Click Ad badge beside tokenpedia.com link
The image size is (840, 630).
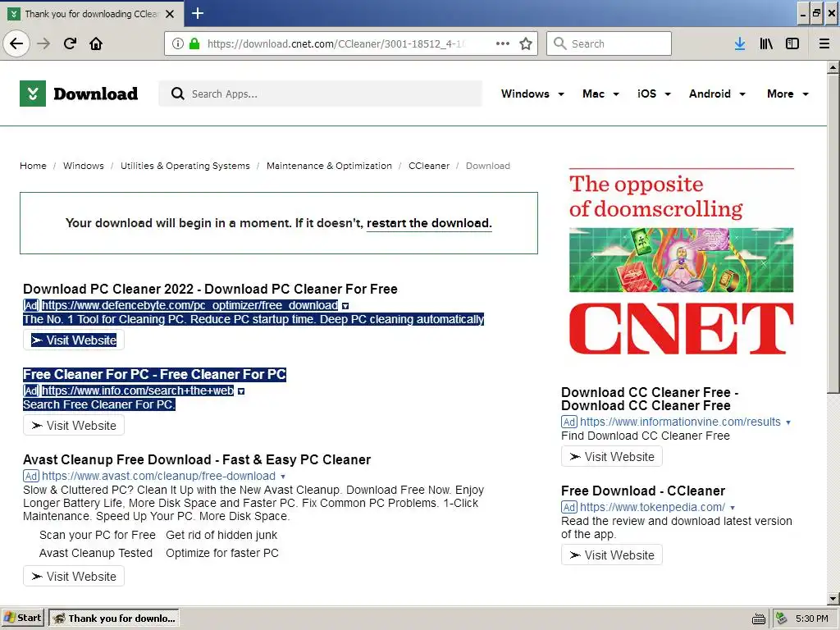(569, 507)
